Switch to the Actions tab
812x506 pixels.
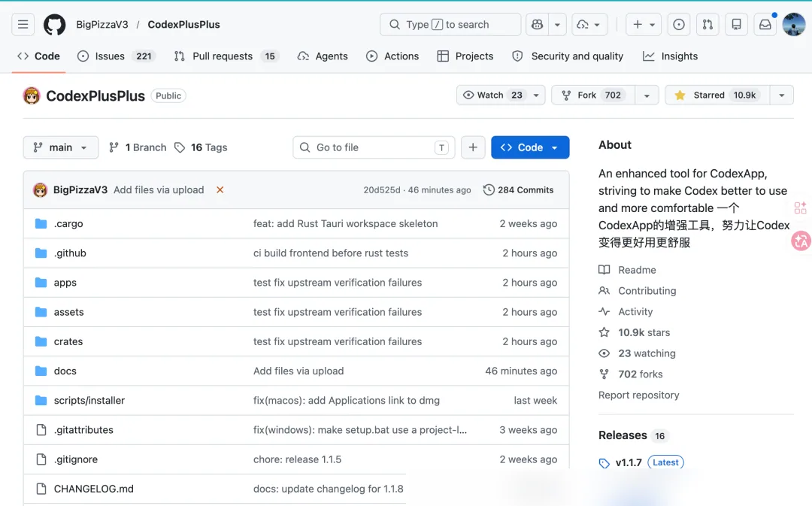[392, 56]
